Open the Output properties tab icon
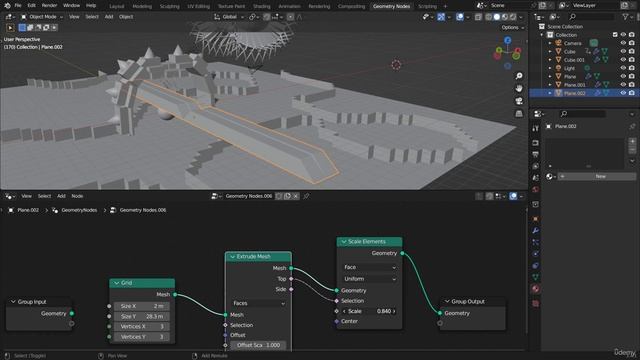Viewport: 640px width, 360px height. coord(536,155)
